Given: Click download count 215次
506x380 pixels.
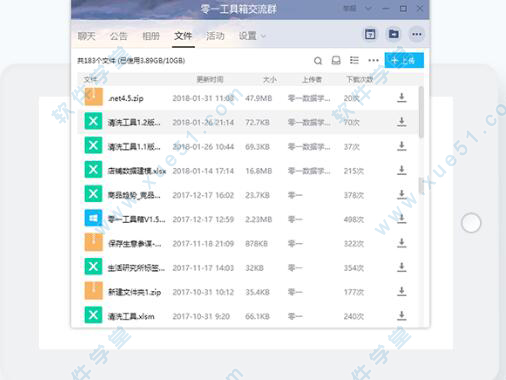Looking at the screenshot, I should coord(354,171).
